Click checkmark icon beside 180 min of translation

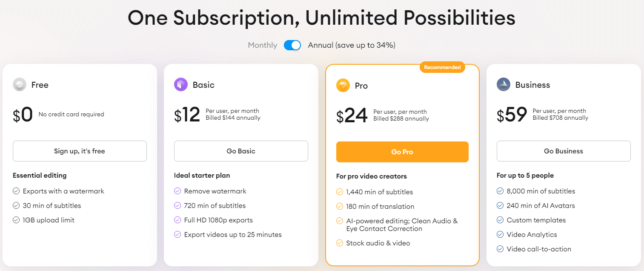point(340,207)
